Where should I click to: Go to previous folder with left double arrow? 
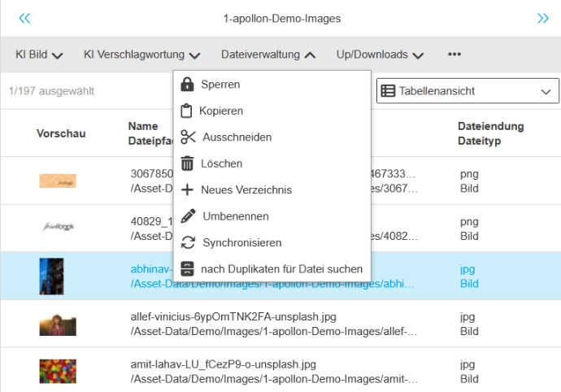24,18
